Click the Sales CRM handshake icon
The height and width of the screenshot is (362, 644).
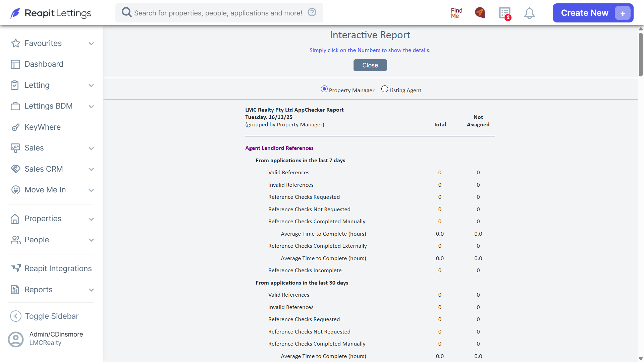click(15, 169)
